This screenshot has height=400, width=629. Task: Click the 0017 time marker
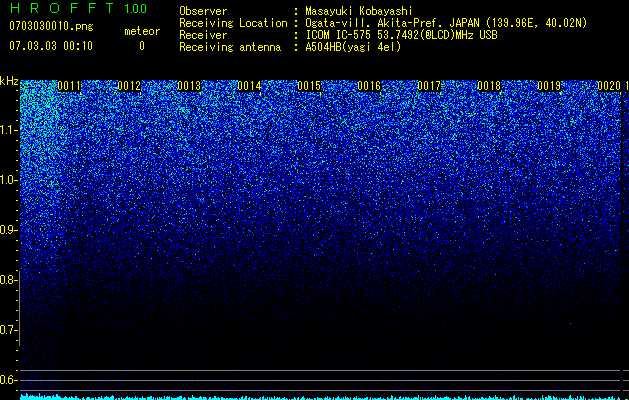tap(429, 86)
